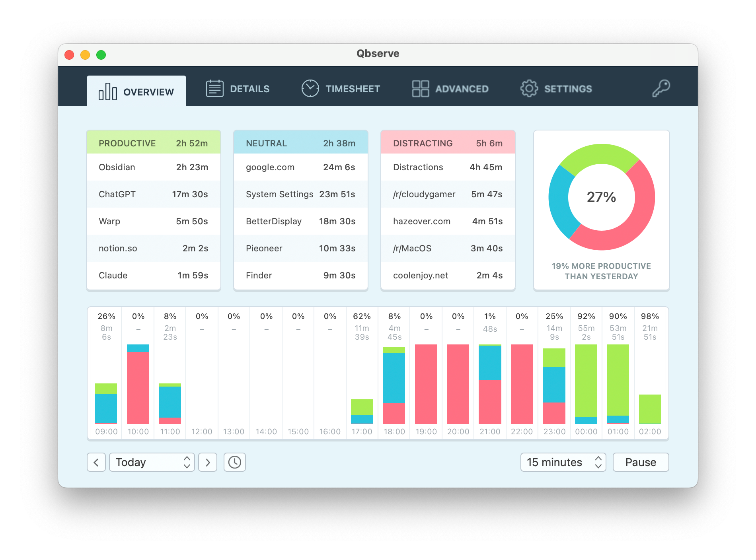Click the clock icon beside date navigation
The height and width of the screenshot is (560, 756).
point(234,462)
